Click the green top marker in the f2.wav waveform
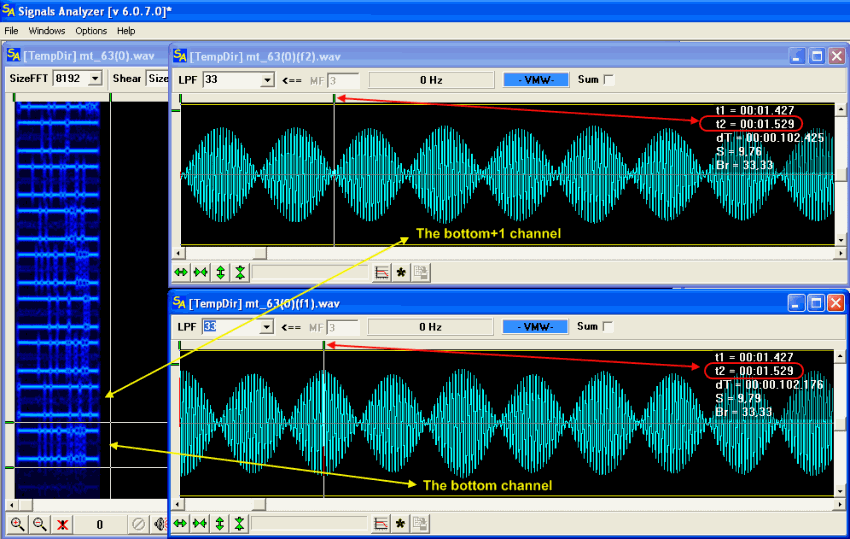 pos(334,98)
